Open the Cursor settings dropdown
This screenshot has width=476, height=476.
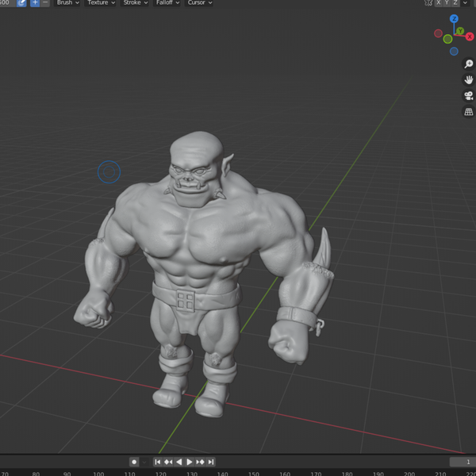(x=199, y=3)
